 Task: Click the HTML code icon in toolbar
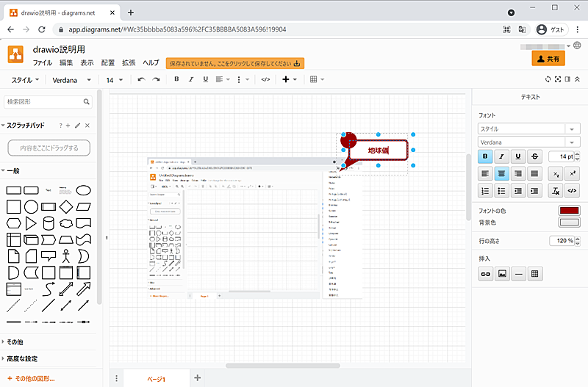point(266,79)
